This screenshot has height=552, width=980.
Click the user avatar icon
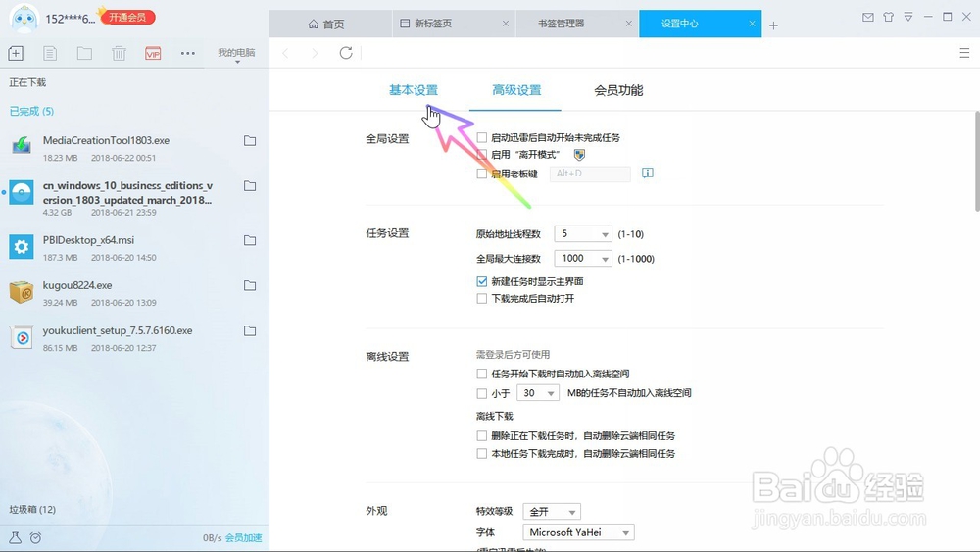[x=24, y=18]
